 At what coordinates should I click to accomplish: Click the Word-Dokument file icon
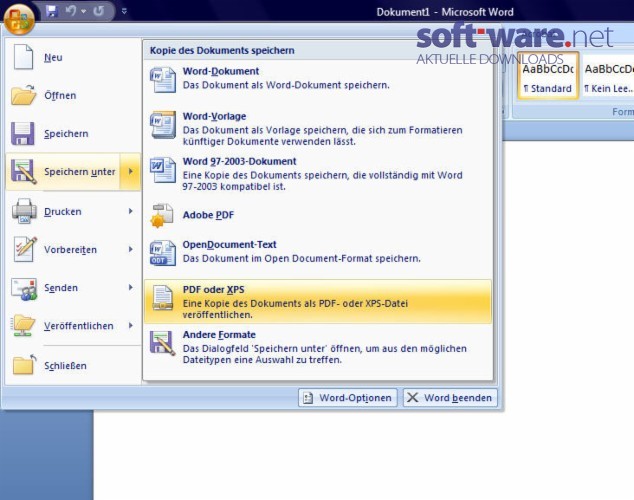pyautogui.click(x=163, y=80)
